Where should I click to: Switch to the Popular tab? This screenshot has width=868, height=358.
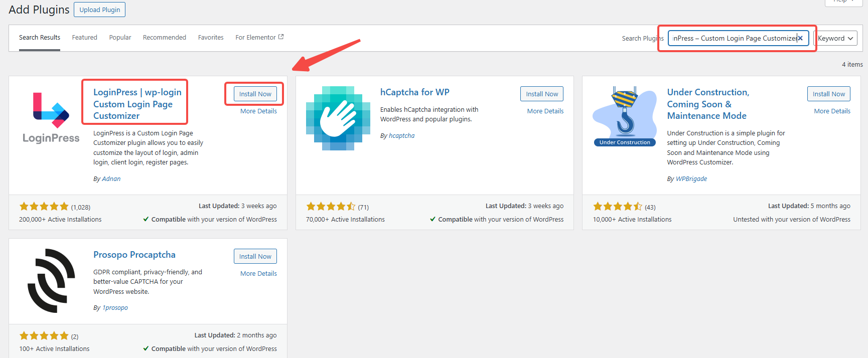[120, 38]
